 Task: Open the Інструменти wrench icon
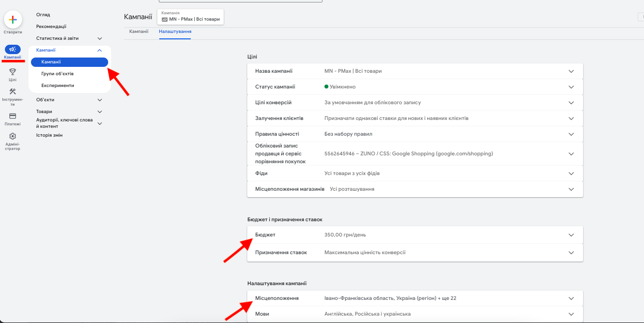point(13,91)
